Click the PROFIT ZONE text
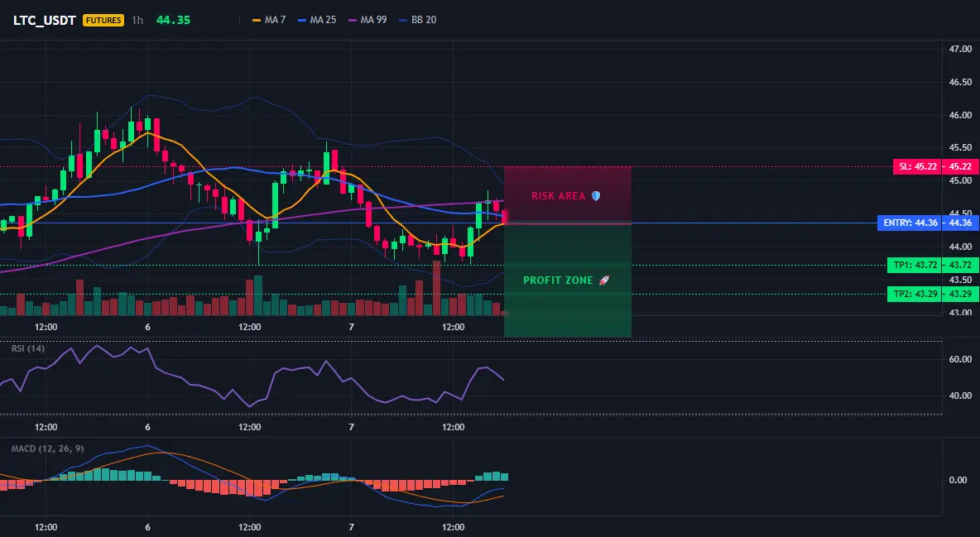This screenshot has height=537, width=980. point(558,280)
